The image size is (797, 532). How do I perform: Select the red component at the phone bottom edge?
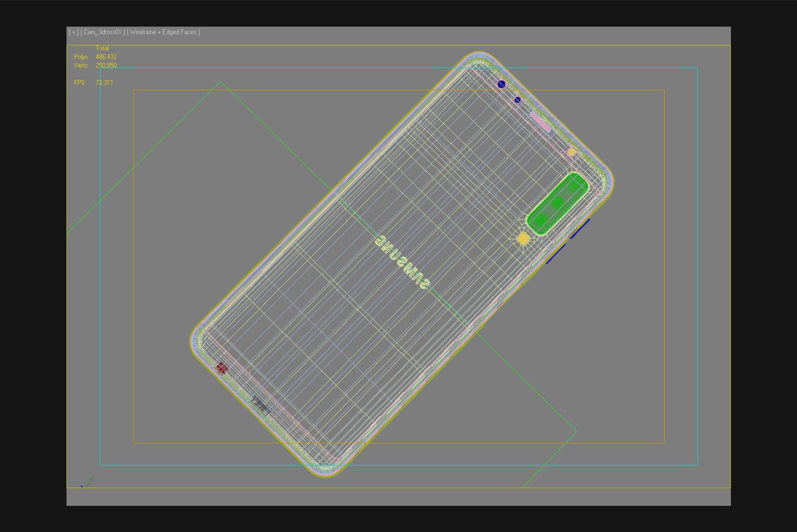click(x=222, y=368)
